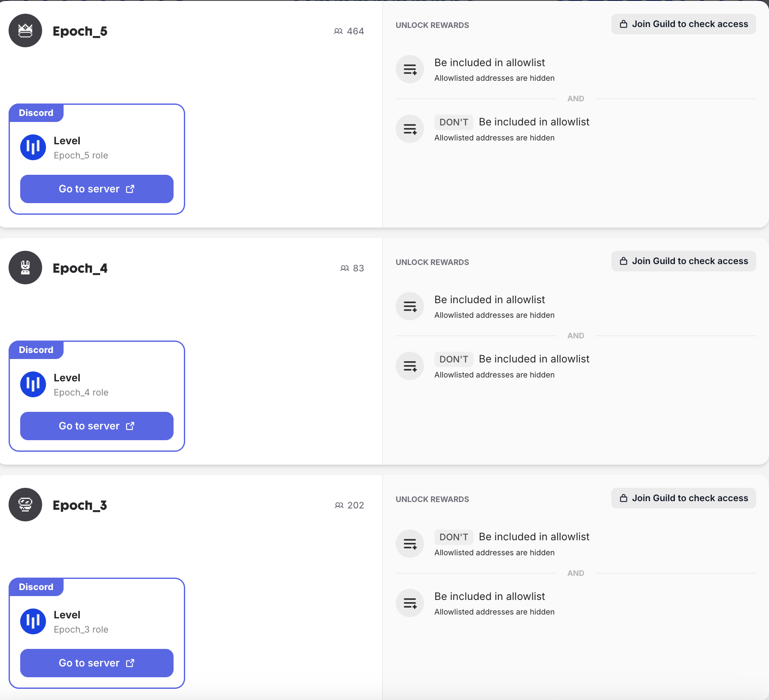This screenshot has width=769, height=700.
Task: Click the Level bot icon for Epoch_3 role
Action: coord(33,621)
